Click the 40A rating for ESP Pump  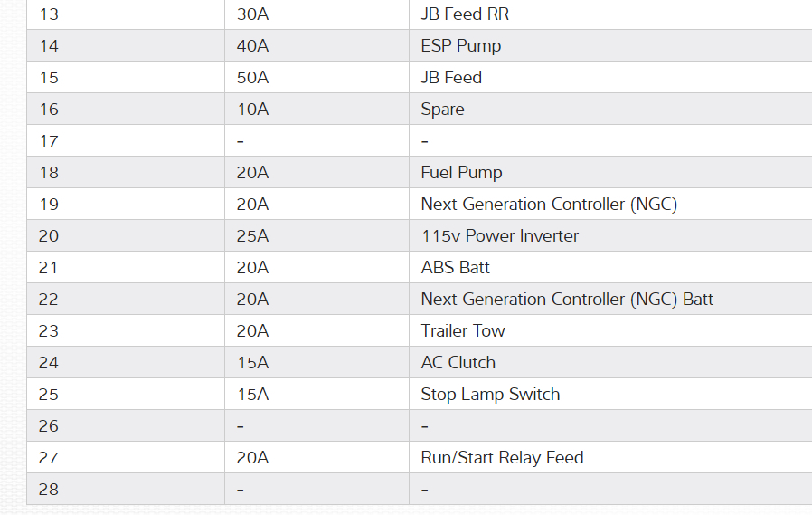pos(252,46)
